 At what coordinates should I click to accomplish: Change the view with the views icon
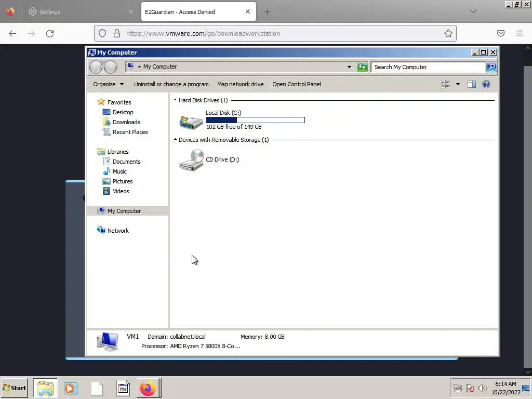(x=445, y=84)
